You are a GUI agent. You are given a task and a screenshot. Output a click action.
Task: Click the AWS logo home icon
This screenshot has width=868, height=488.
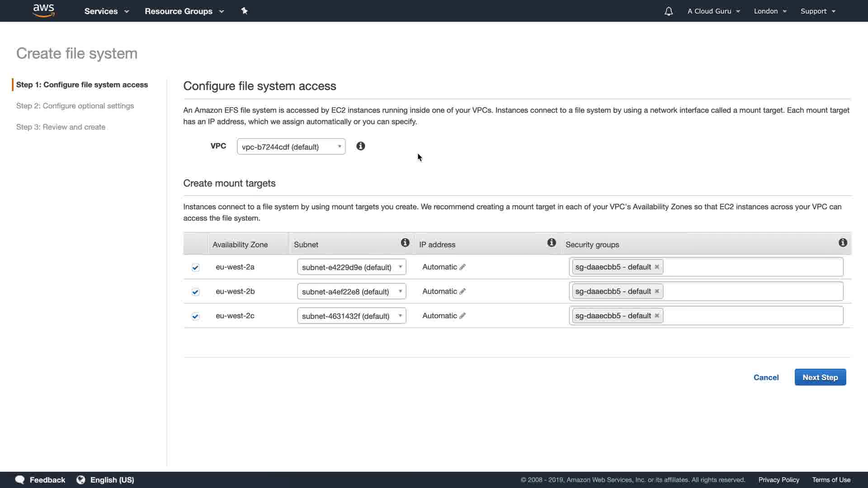[x=43, y=10]
